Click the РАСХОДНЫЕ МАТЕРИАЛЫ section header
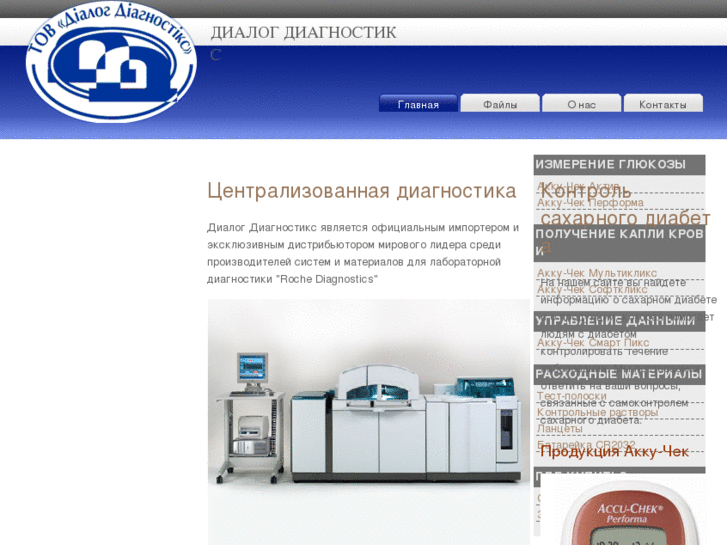Image resolution: width=727 pixels, height=545 pixels. click(x=619, y=374)
